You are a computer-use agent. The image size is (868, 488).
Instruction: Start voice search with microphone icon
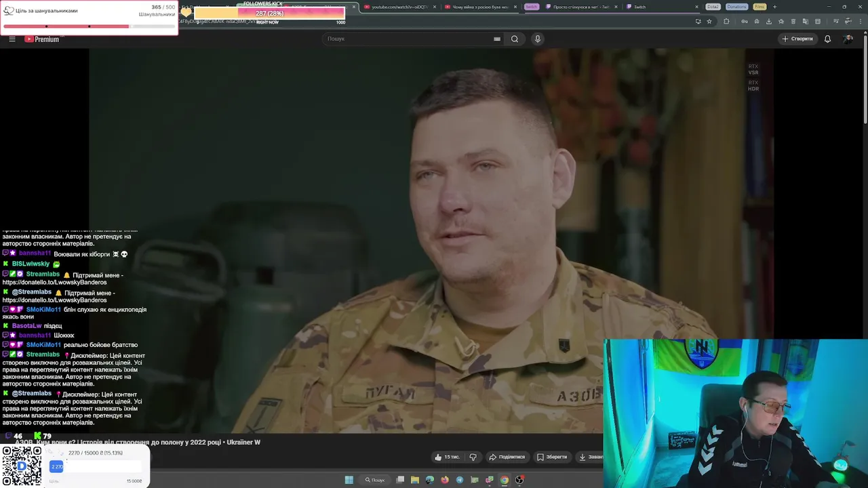(538, 39)
